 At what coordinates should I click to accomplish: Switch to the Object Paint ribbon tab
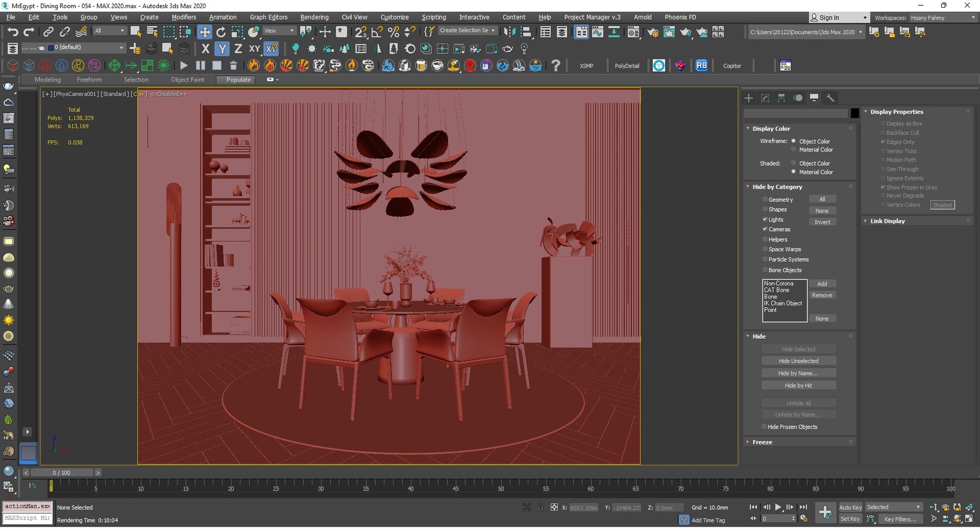188,80
